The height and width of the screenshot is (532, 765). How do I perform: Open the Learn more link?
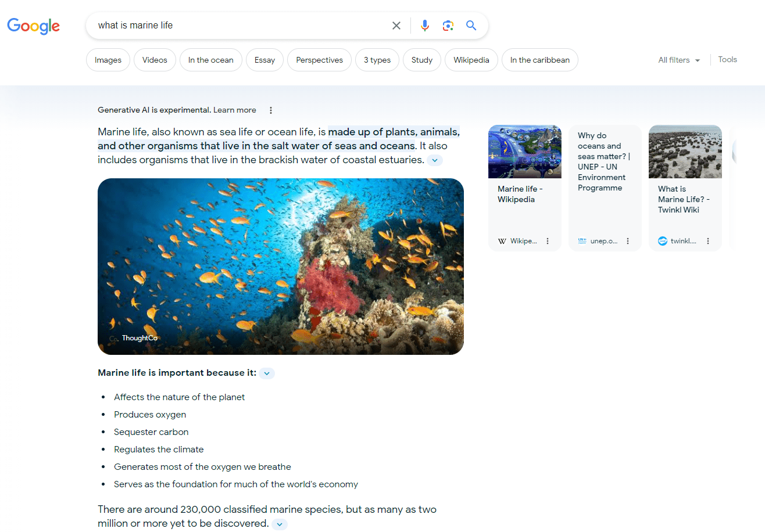tap(234, 110)
